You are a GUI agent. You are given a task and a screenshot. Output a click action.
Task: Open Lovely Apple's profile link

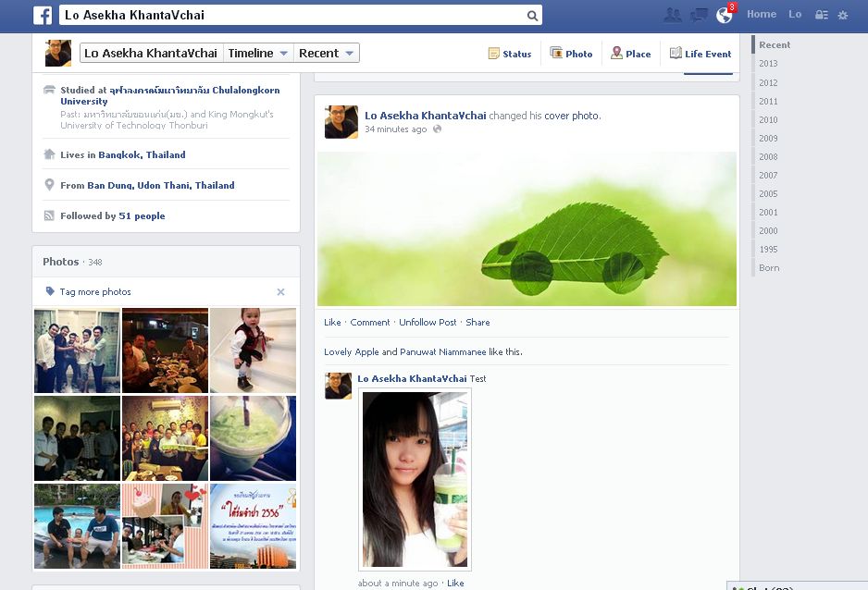click(352, 351)
